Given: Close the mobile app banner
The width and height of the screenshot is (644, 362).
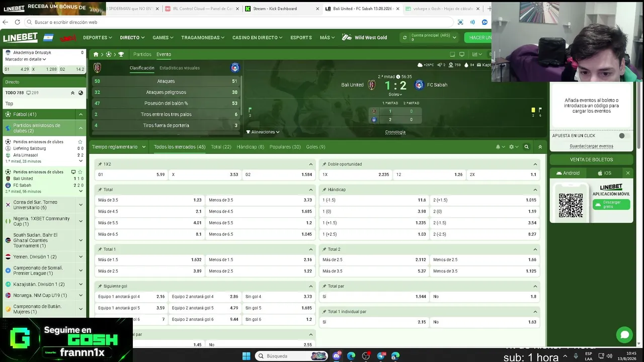Looking at the screenshot, I should coord(627,173).
